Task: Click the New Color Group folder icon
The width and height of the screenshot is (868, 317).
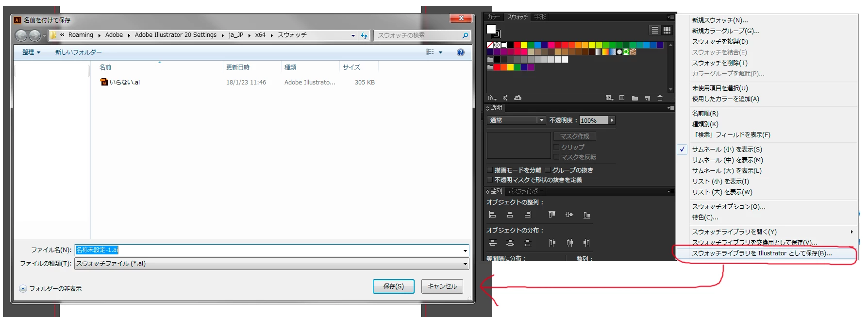Action: pyautogui.click(x=634, y=98)
